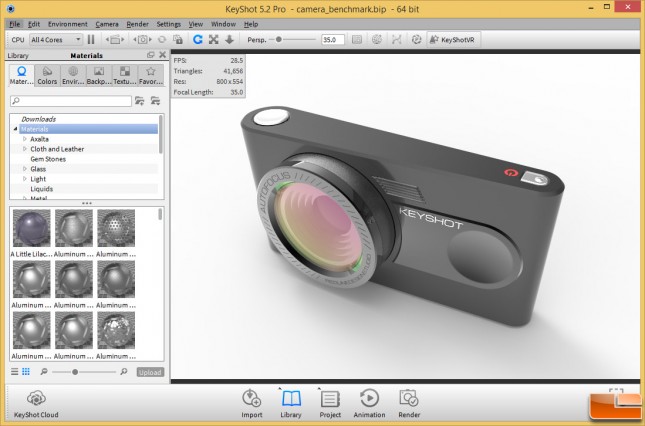Switch library to grid view
645x426 pixels.
[x=26, y=372]
